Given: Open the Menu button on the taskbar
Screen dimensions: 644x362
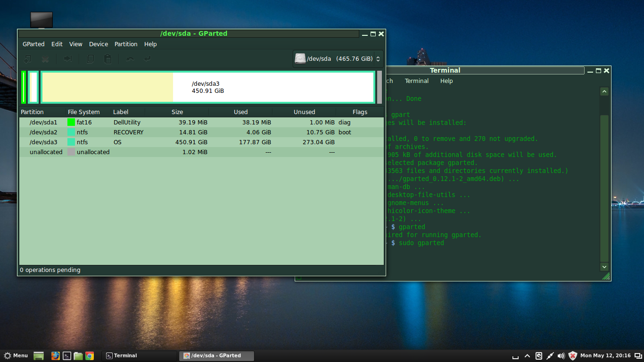Looking at the screenshot, I should pos(16,355).
